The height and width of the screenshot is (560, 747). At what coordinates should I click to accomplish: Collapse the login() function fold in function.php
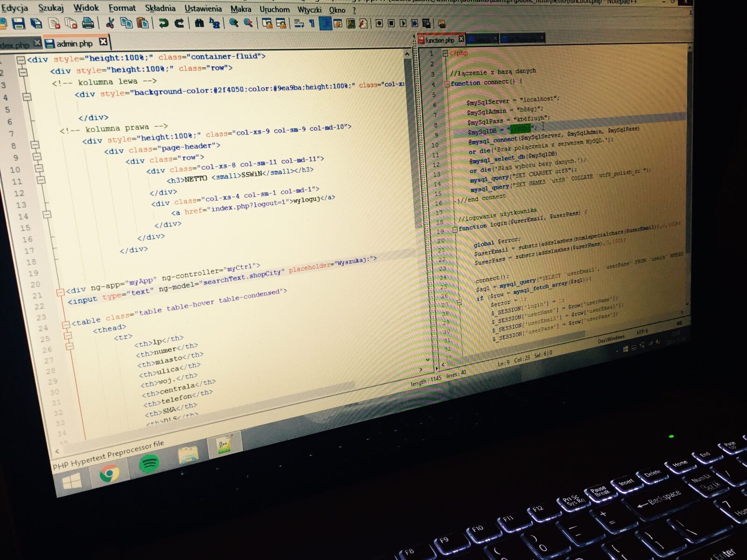click(x=455, y=230)
